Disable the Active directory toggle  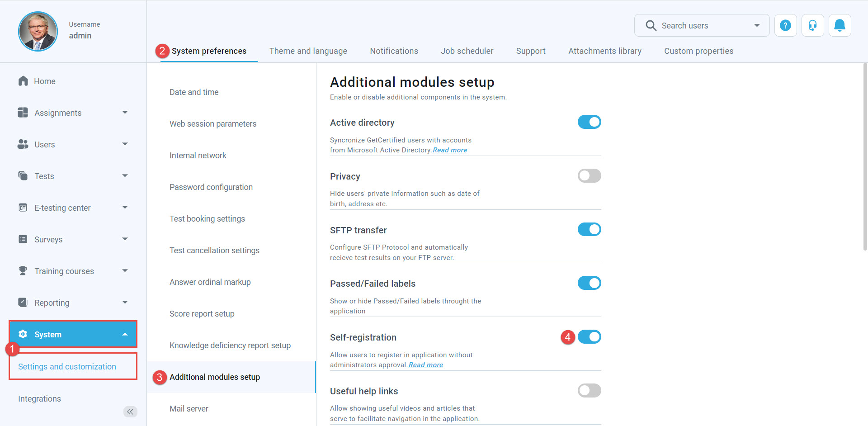pyautogui.click(x=589, y=122)
